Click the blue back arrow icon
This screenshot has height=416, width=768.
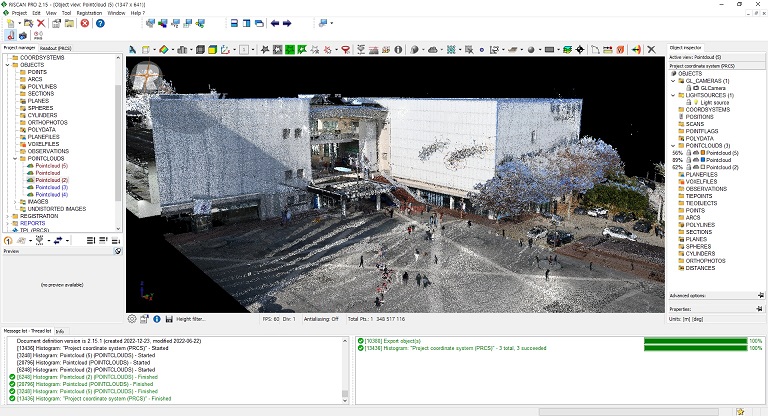275,23
